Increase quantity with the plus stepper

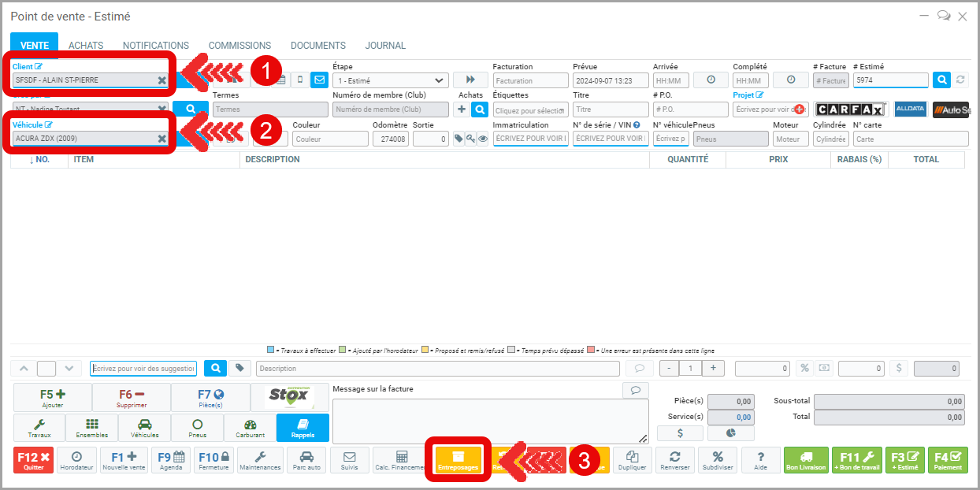pos(713,369)
